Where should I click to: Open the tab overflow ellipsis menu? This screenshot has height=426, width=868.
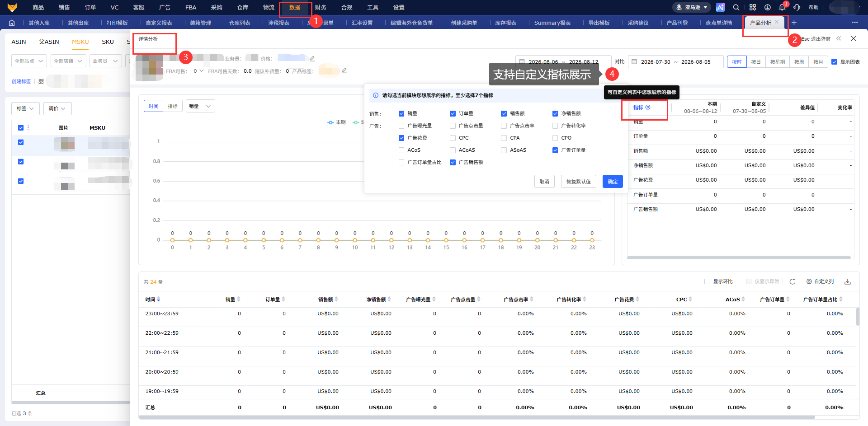pyautogui.click(x=854, y=23)
